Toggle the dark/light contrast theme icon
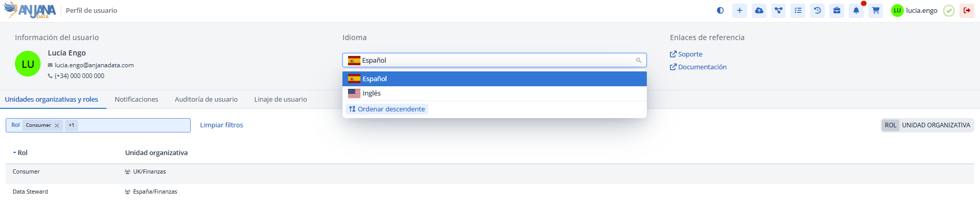Viewport: 980px width, 209px height. pyautogui.click(x=720, y=10)
